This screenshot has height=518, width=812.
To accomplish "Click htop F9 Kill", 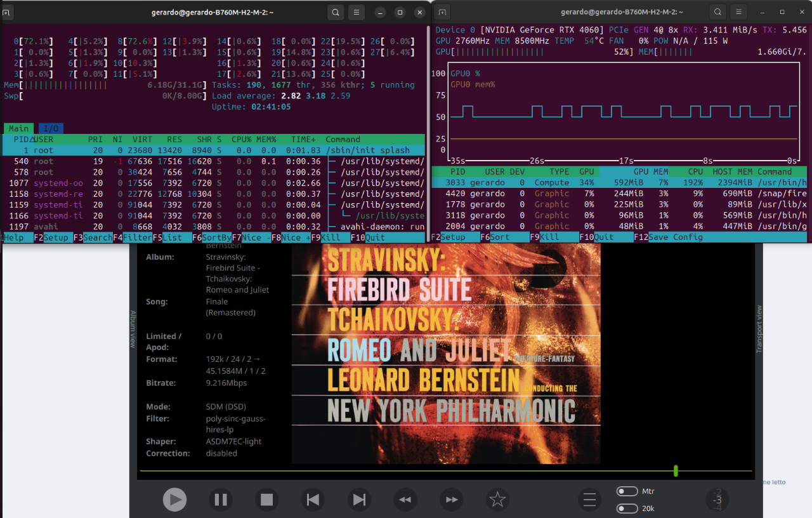I will coord(331,237).
